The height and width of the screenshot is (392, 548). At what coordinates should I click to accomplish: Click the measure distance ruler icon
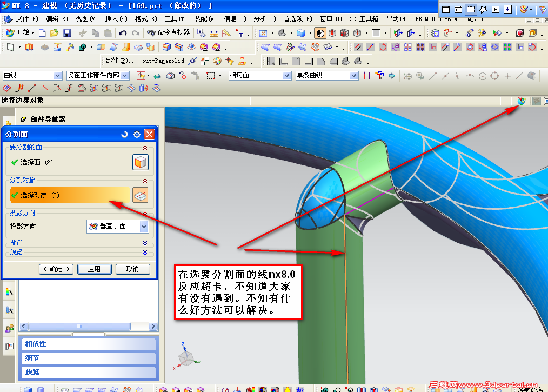coord(213,33)
